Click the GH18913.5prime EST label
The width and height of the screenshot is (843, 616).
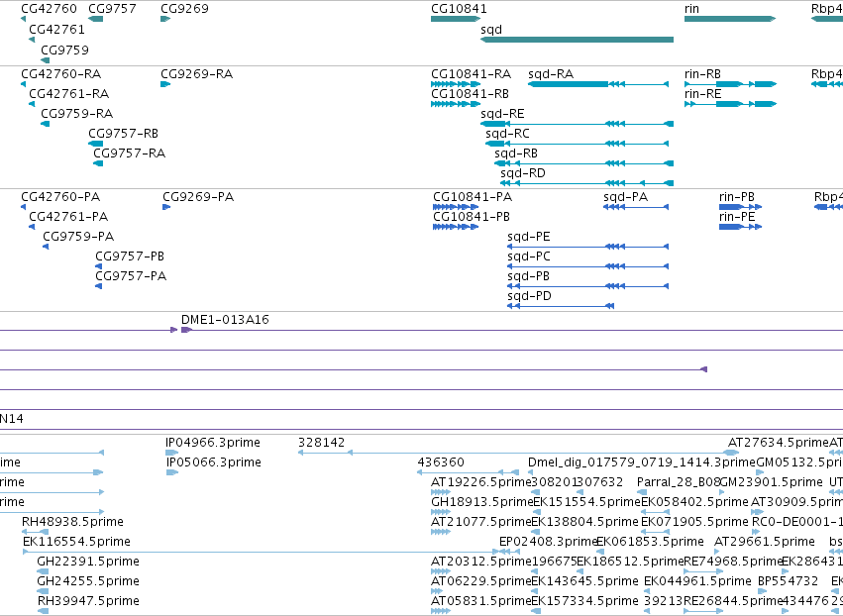click(481, 502)
